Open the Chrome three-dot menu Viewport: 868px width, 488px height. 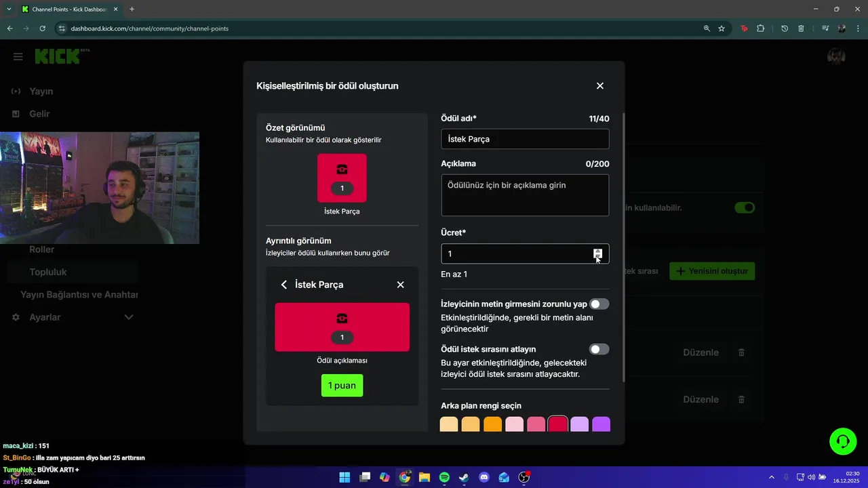pos(857,28)
